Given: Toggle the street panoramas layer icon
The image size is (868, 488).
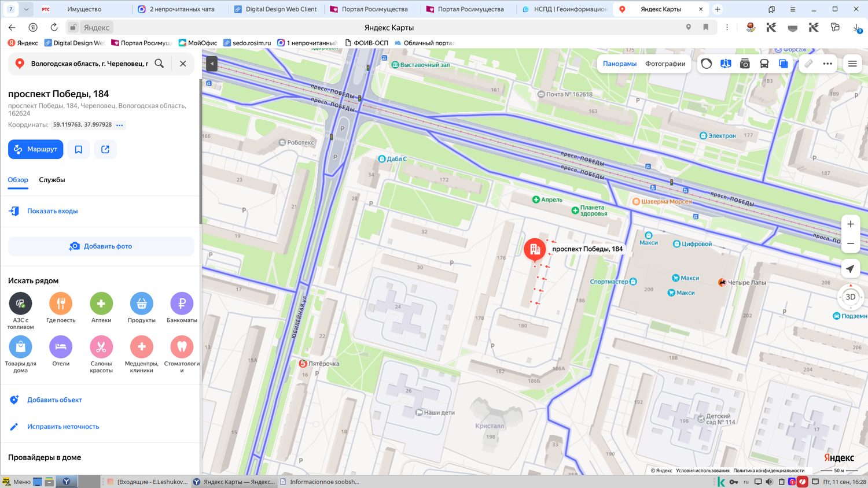Looking at the screenshot, I should (726, 64).
